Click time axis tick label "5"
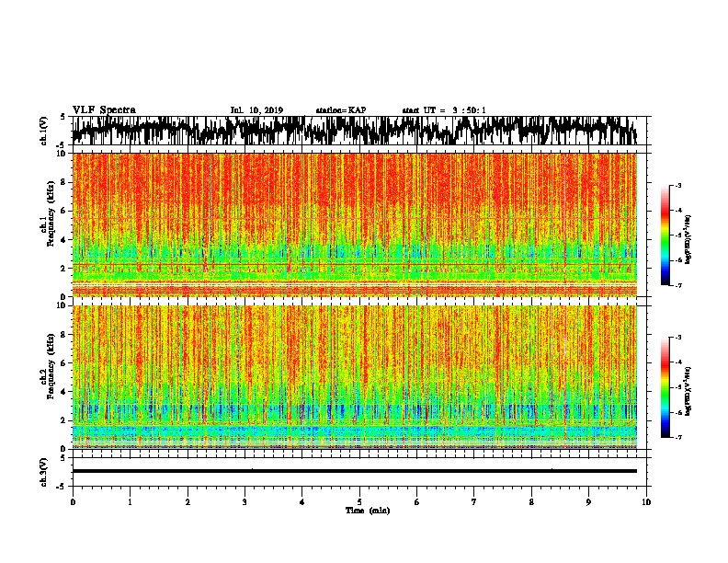Image resolution: width=728 pixels, height=563 pixels. click(x=359, y=502)
